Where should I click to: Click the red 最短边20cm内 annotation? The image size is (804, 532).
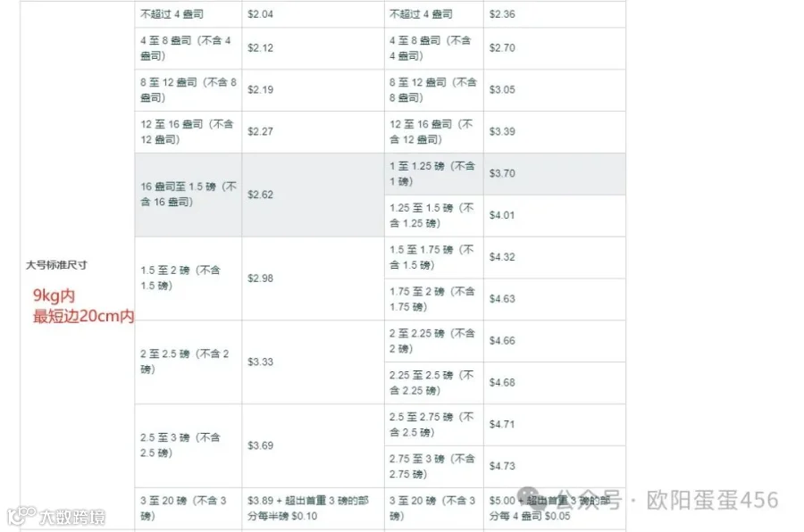click(x=83, y=316)
